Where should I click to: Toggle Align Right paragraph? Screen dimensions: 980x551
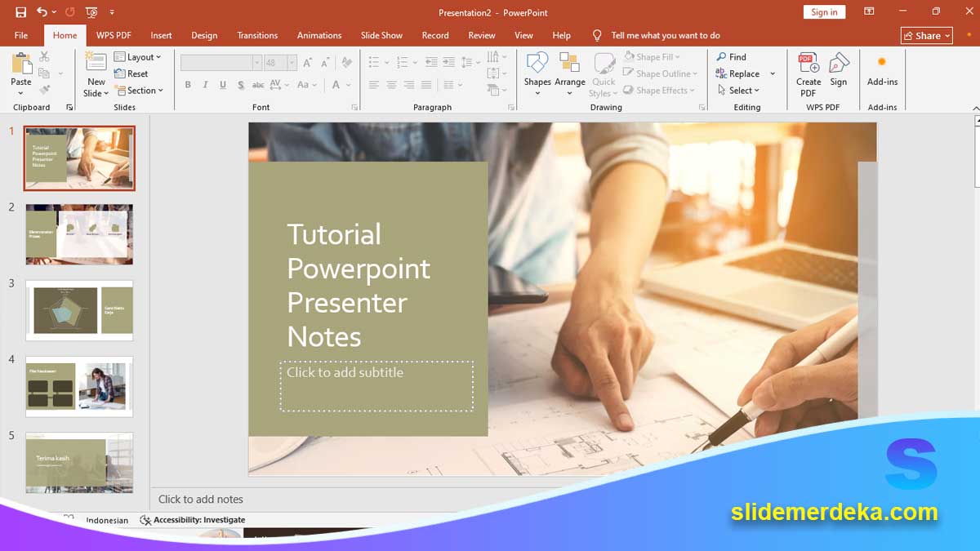coord(409,85)
